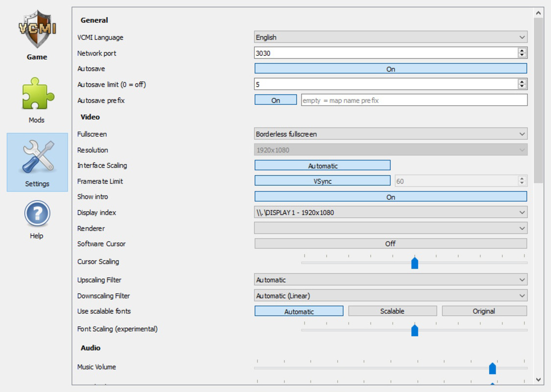Image resolution: width=551 pixels, height=392 pixels.
Task: Open Mods via the green puzzle icon
Action: point(37,94)
